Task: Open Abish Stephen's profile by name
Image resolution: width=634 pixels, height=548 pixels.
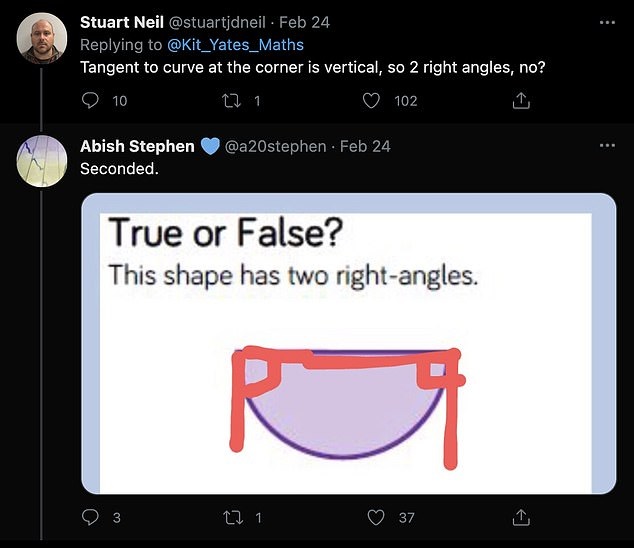Action: click(x=137, y=146)
